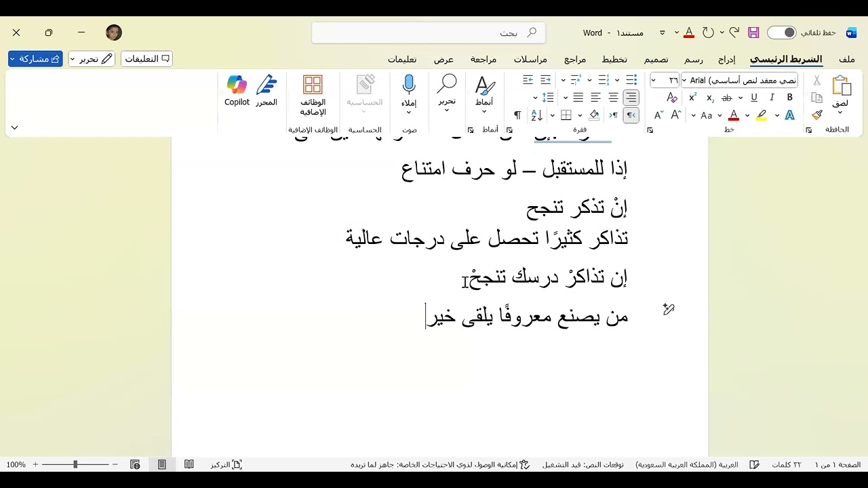This screenshot has height=488, width=868.
Task: Switch to the Layout (تخطيط) tab
Action: [614, 59]
